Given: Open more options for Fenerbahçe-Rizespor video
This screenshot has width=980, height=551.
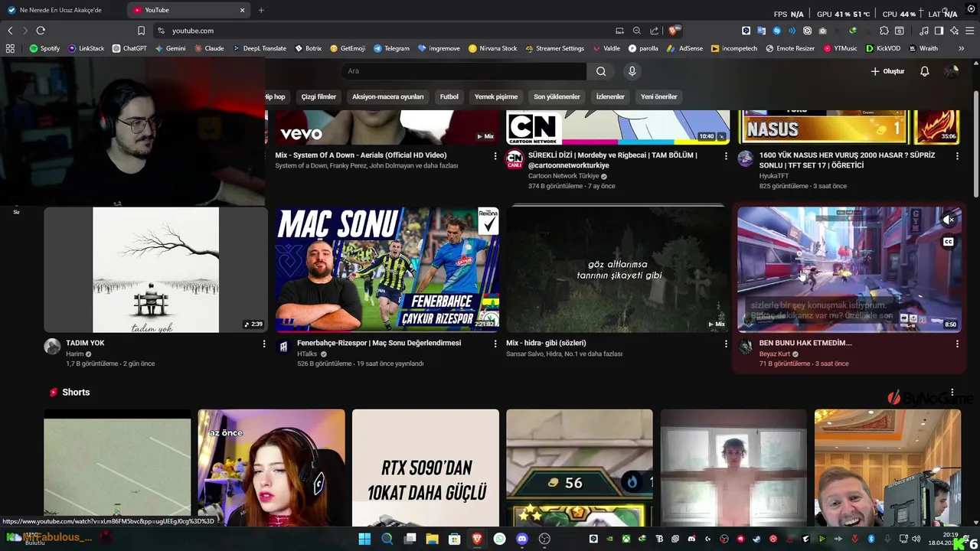Looking at the screenshot, I should 495,344.
